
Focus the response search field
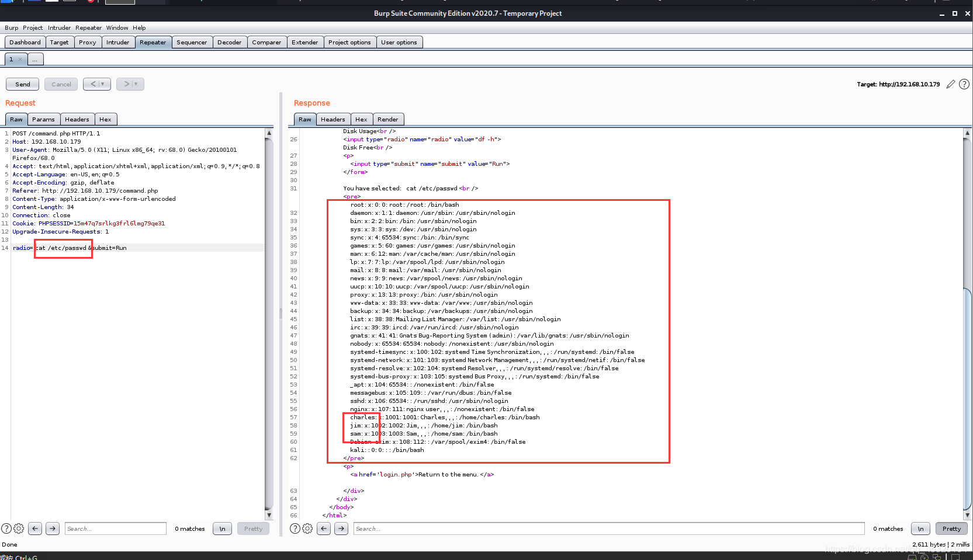coord(609,528)
